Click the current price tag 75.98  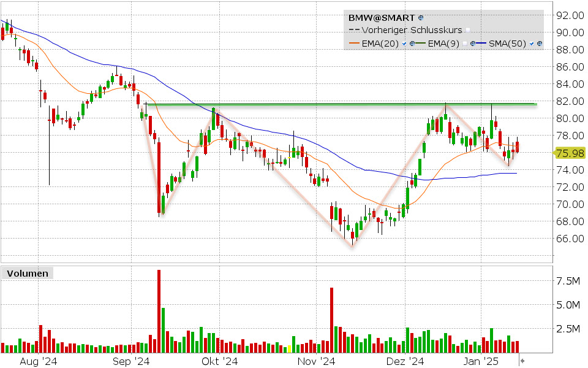point(570,153)
